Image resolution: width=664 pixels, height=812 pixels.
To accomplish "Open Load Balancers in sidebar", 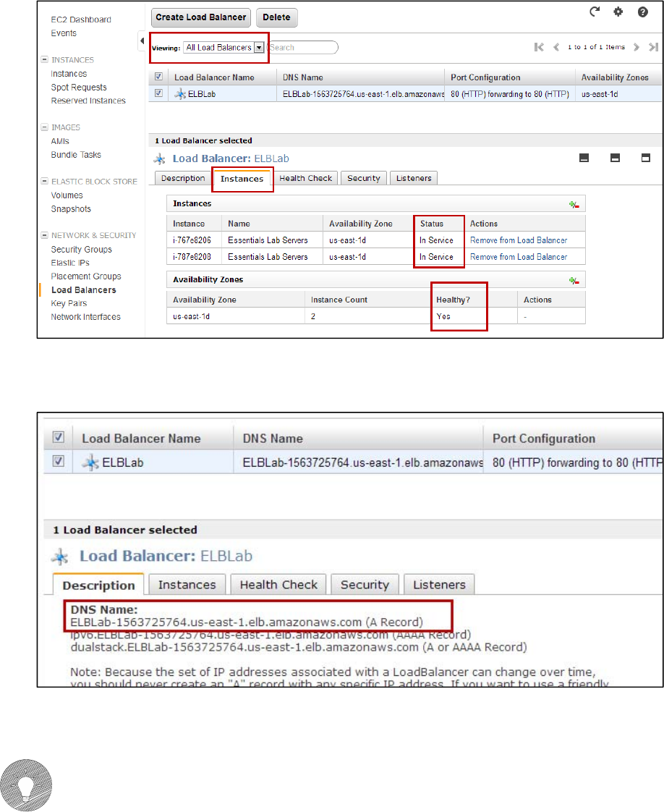I will click(83, 290).
